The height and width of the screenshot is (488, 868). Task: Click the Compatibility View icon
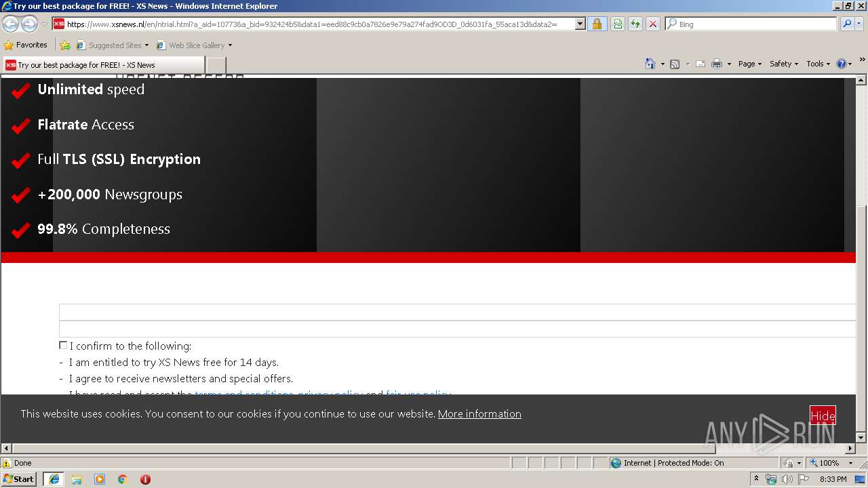[618, 24]
